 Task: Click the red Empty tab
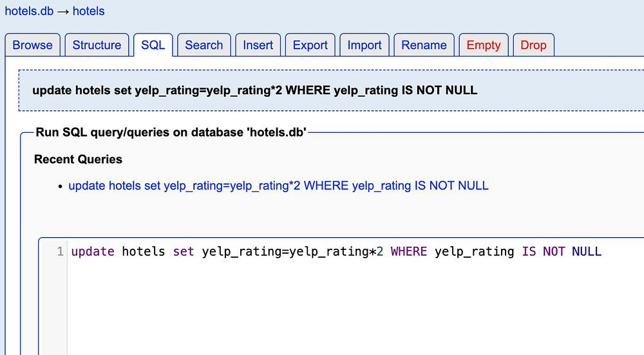coord(484,45)
